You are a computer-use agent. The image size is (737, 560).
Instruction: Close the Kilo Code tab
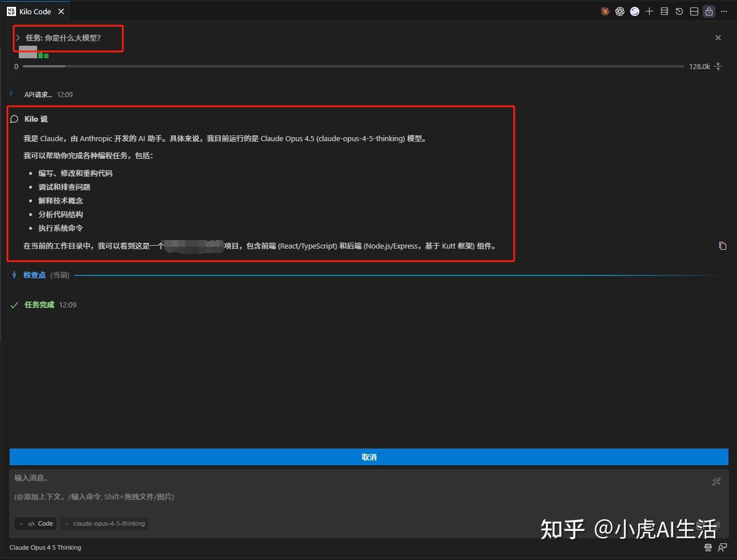pos(61,11)
